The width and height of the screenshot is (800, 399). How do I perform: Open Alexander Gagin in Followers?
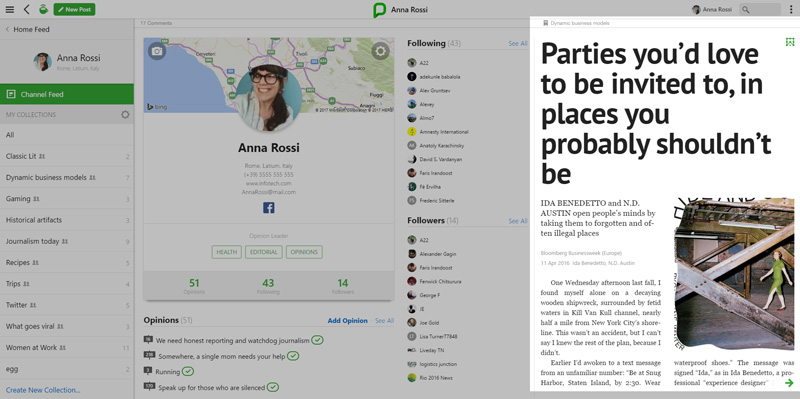click(x=432, y=254)
